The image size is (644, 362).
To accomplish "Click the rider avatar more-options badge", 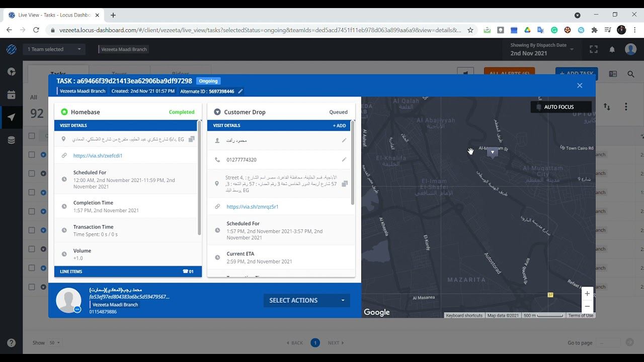I will click(x=77, y=310).
